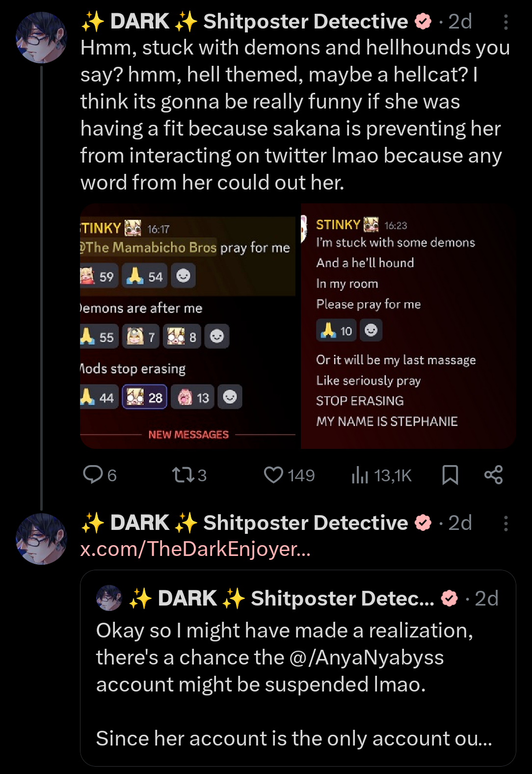Viewport: 532px width, 774px height.
Task: Open the right Discord screenshot with STINKY 16:23
Action: tap(408, 326)
